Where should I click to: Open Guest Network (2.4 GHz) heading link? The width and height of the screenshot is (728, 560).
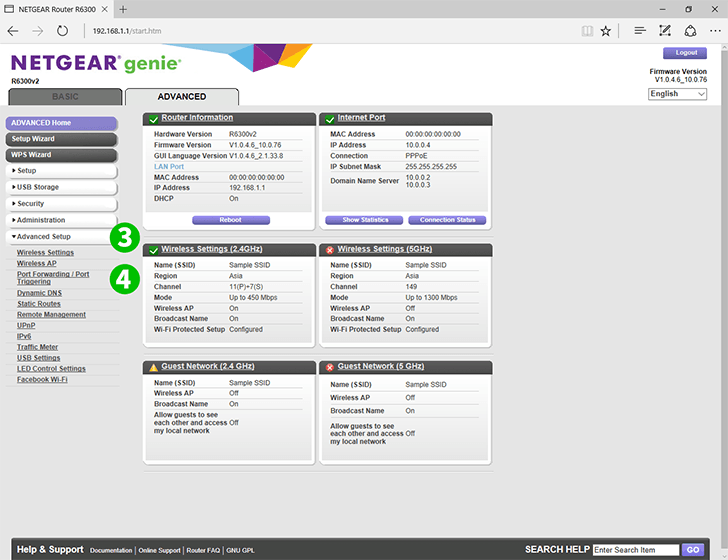coord(208,366)
